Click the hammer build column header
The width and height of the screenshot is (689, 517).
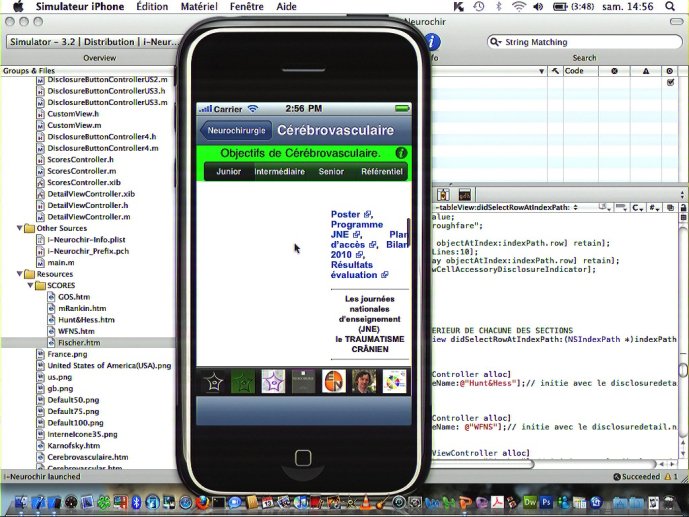click(x=555, y=71)
